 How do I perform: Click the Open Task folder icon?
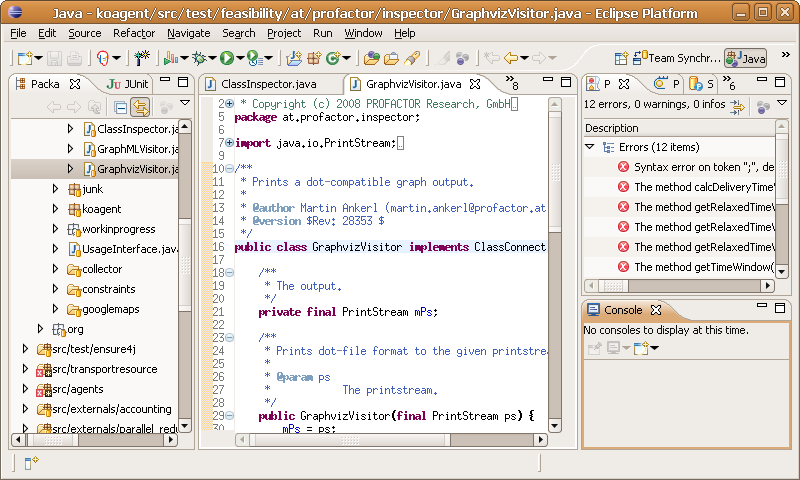(x=391, y=58)
